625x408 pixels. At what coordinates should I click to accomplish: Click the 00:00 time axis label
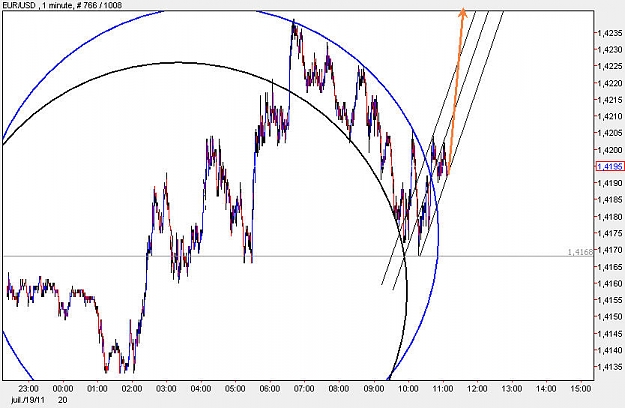[x=63, y=388]
